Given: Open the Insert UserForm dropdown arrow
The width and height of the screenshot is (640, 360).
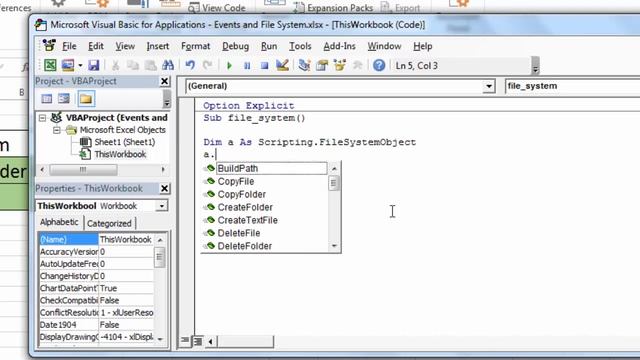Looking at the screenshot, I should [x=80, y=65].
